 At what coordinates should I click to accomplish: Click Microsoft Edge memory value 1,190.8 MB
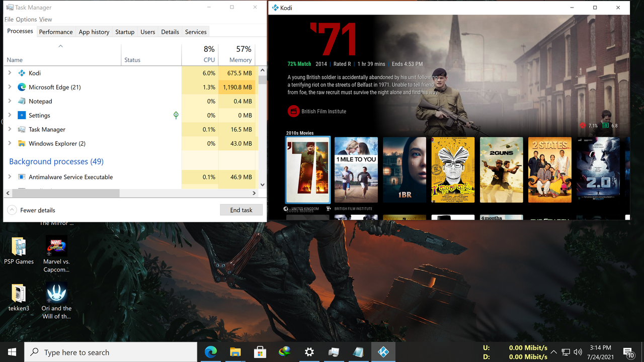tap(238, 87)
